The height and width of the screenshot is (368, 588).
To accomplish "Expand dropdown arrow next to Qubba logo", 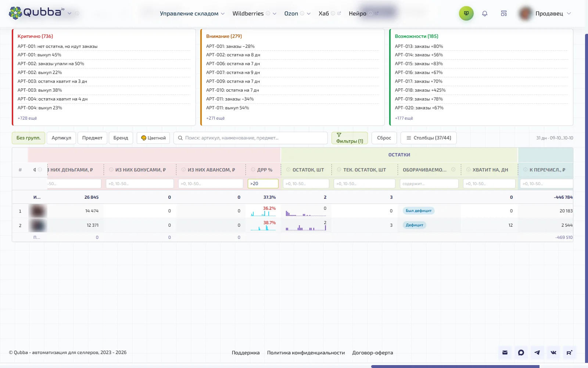I will (x=69, y=14).
